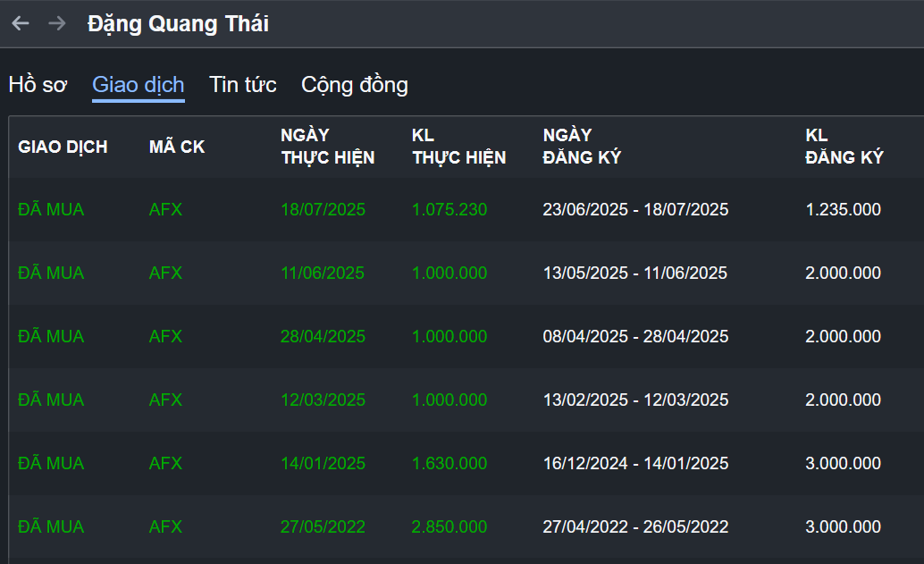Click the date 18/07/2025
Viewport: 924px width, 564px height.
pyautogui.click(x=323, y=209)
